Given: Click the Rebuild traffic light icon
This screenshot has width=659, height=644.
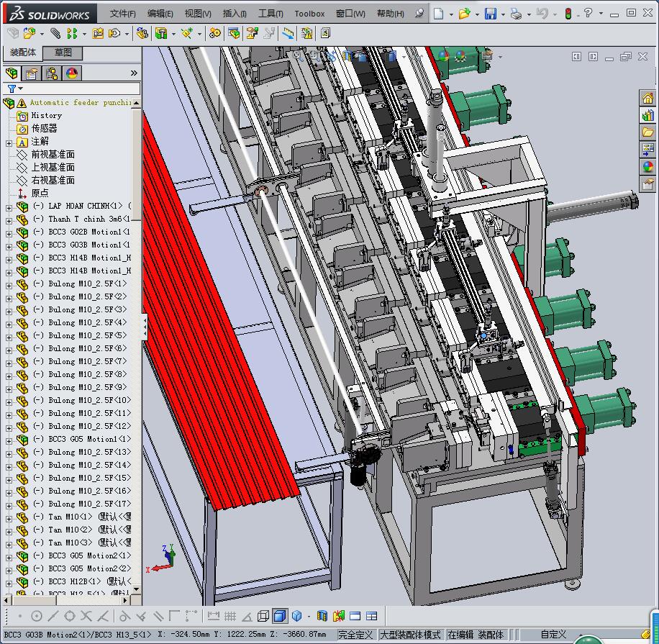Looking at the screenshot, I should (x=568, y=14).
